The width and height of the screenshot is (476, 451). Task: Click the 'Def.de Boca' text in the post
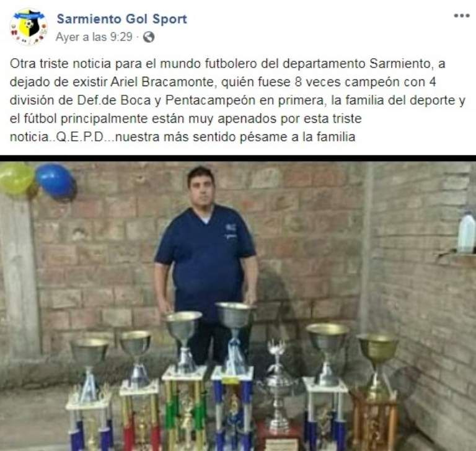point(114,100)
